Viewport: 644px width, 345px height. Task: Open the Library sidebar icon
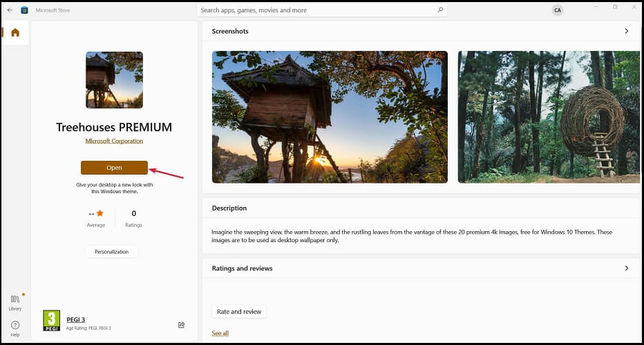pos(15,302)
